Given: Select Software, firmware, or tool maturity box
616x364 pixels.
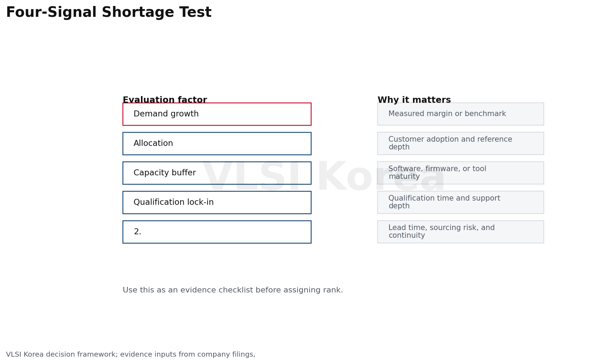Looking at the screenshot, I should pos(460,173).
